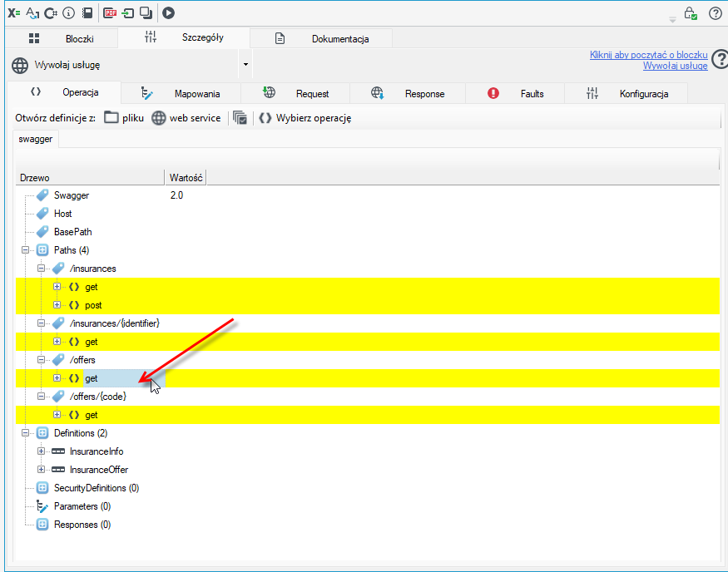Image resolution: width=728 pixels, height=572 pixels.
Task: Expand the InsuranceOffer definition
Action: (42, 470)
